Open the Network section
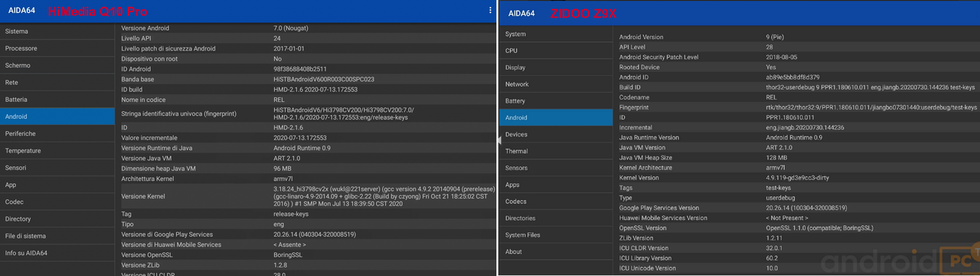 pyautogui.click(x=555, y=84)
